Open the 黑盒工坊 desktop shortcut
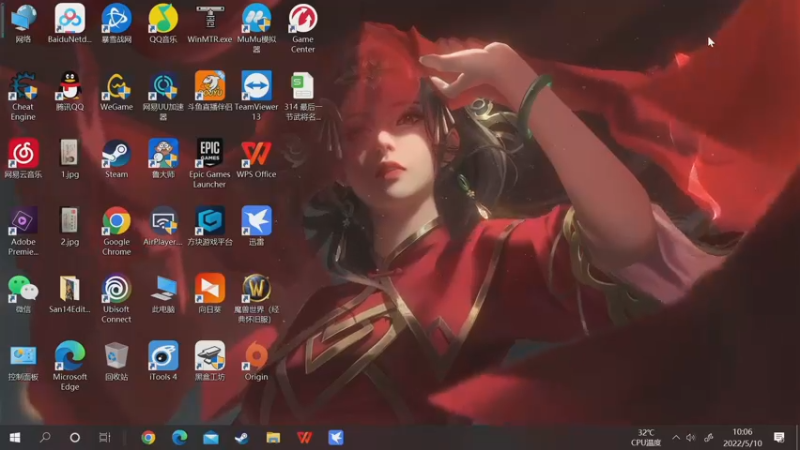Screen dimensions: 800x450 coord(210,361)
